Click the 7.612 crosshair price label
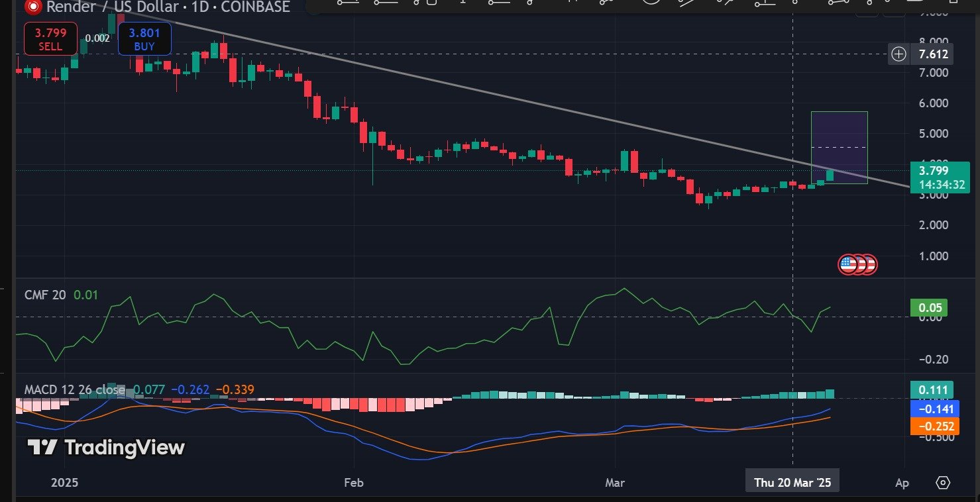Screen dimensions: 980x502 [x=933, y=54]
